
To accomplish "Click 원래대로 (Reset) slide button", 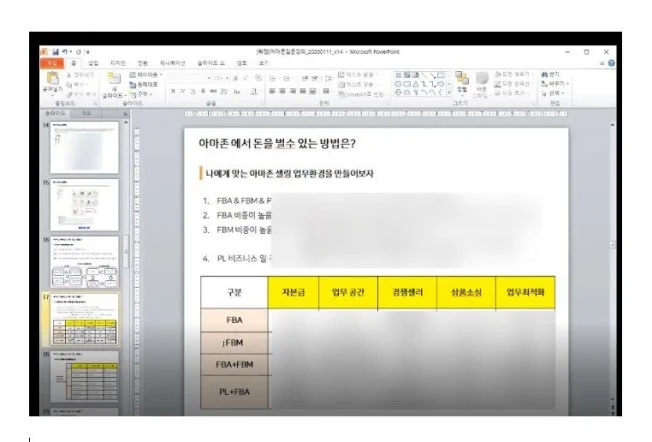I will 144,84.
